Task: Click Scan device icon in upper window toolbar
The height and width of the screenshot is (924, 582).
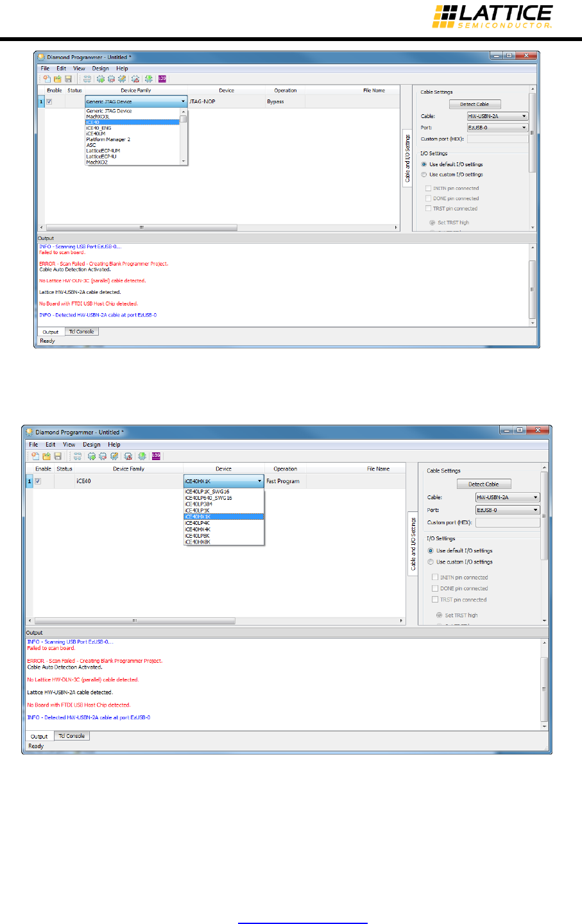Action: click(87, 79)
